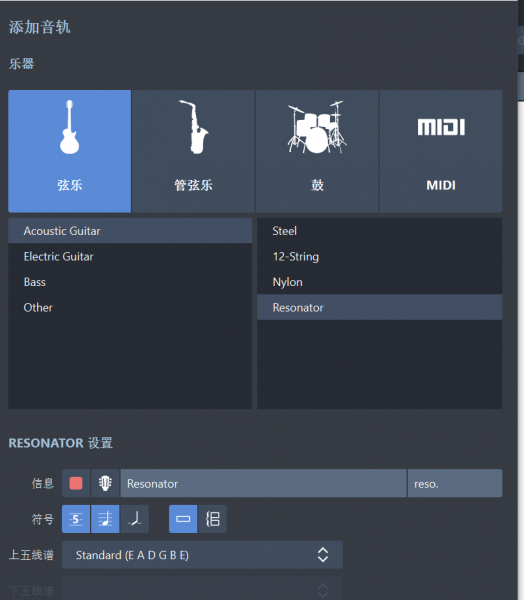
Task: Choose the 鼓 drum kit category
Action: (x=317, y=151)
